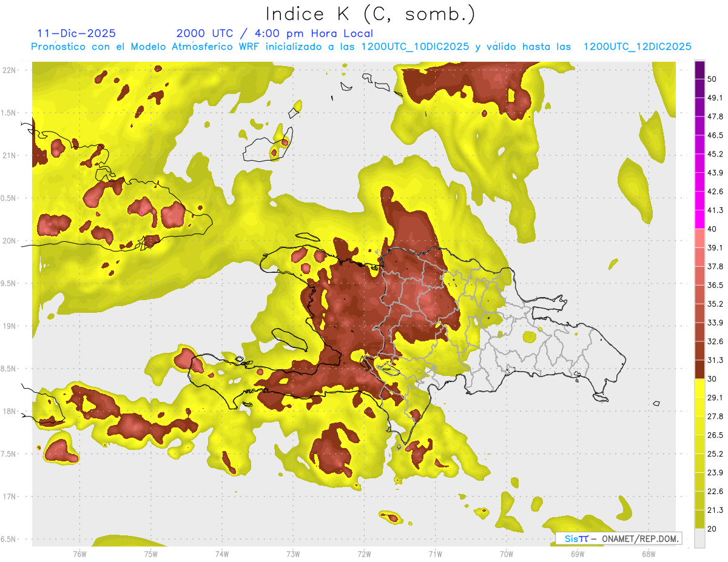Image resolution: width=728 pixels, height=562 pixels.
Task: Click the colorbar value "35.2"
Action: tap(715, 304)
